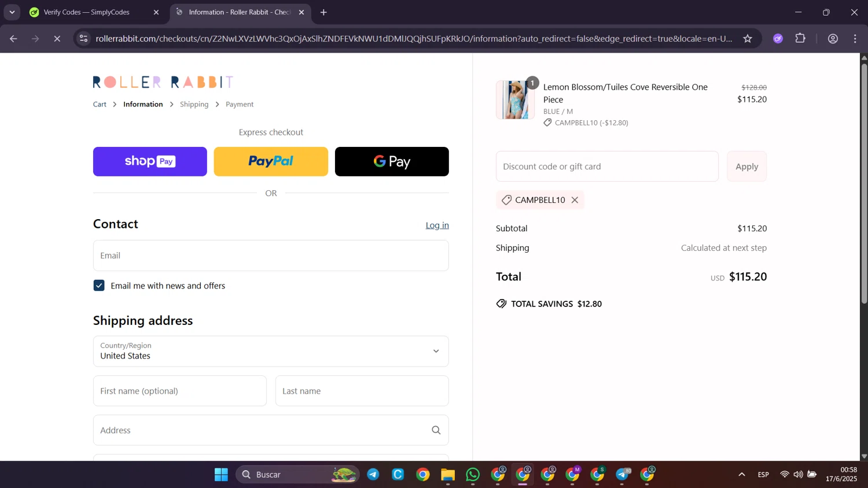The image size is (868, 488).
Task: Show hidden system tray icons
Action: (741, 475)
